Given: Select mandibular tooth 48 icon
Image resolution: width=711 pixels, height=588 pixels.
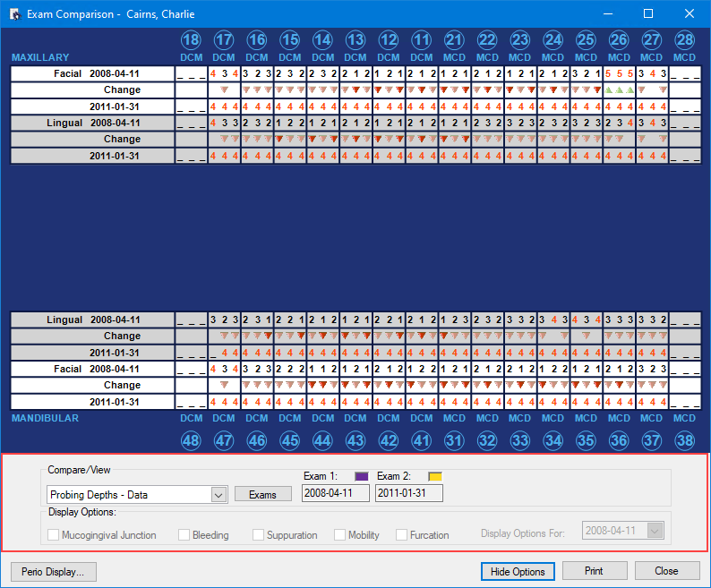Looking at the screenshot, I should tap(191, 439).
